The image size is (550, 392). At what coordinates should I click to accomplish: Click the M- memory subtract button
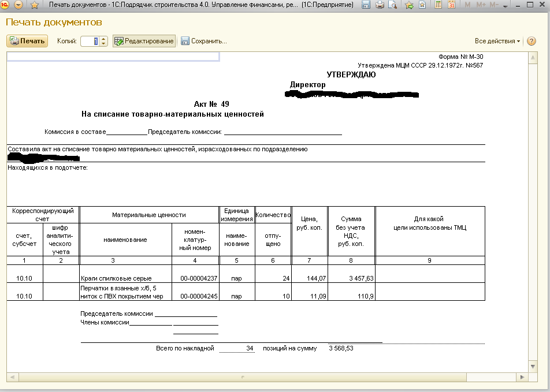(x=494, y=5)
